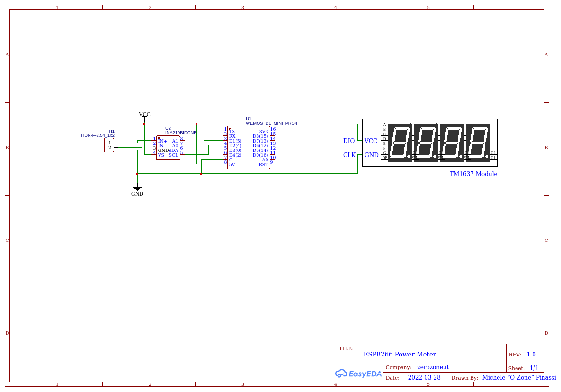Click the EasyEDA logo in title block
The height and width of the screenshot is (392, 561).
(358, 374)
